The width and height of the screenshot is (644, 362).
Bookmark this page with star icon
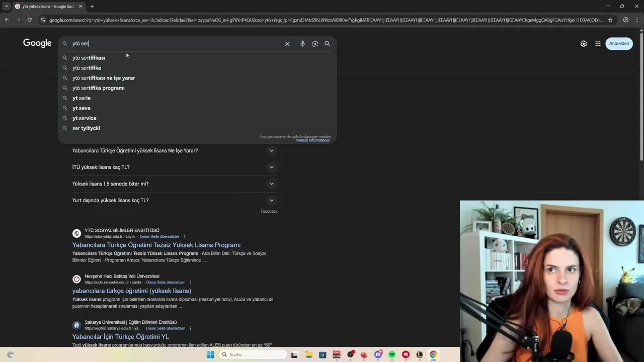(610, 20)
